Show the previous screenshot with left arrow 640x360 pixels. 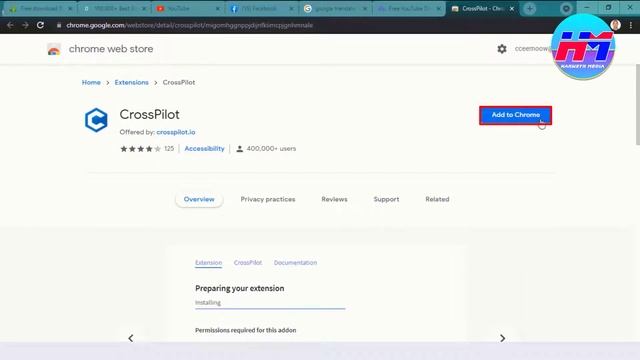pyautogui.click(x=131, y=338)
